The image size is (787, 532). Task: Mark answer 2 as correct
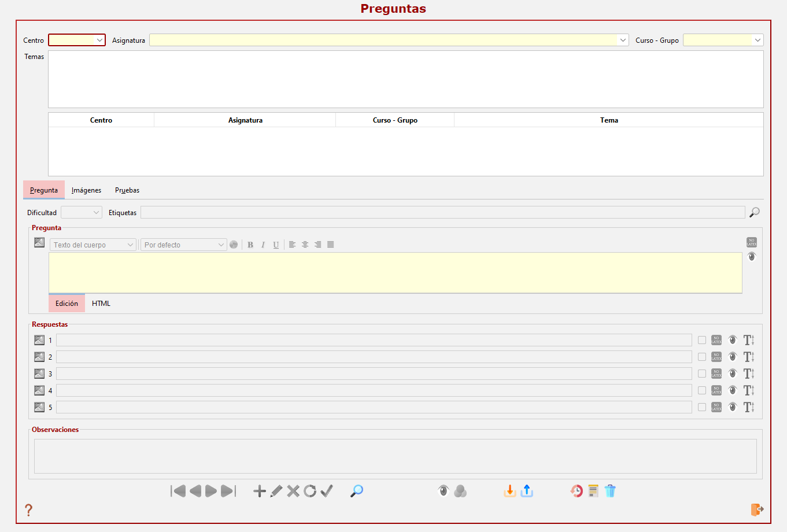tap(702, 357)
